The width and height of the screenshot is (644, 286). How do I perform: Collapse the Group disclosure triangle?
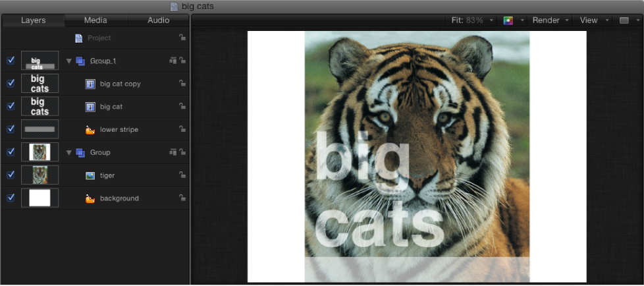[x=69, y=153]
